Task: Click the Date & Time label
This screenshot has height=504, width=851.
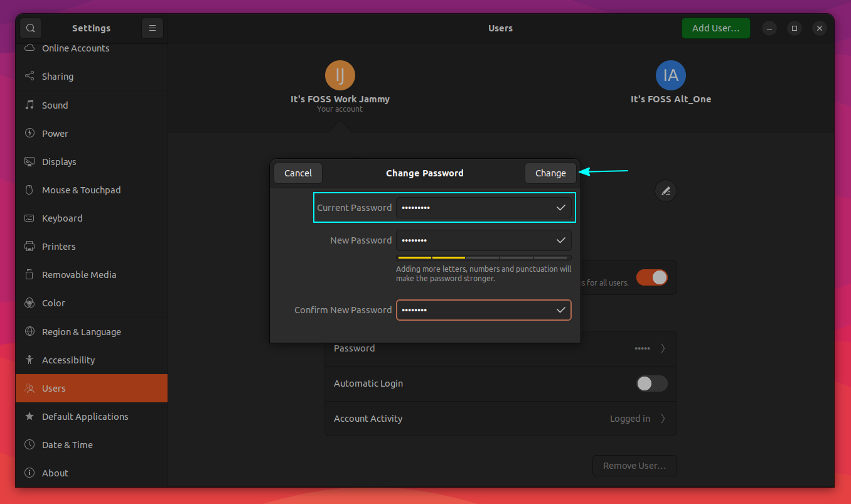Action: [x=67, y=445]
